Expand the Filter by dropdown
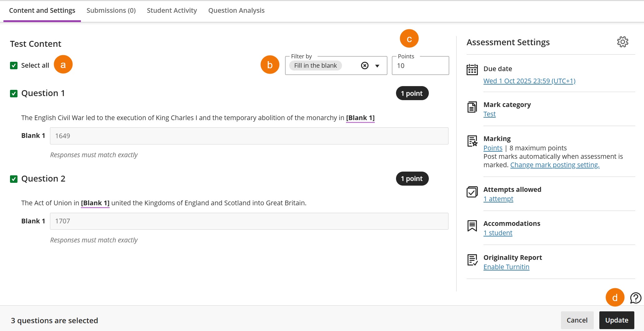Screen dimensions: 644x331 (x=377, y=66)
